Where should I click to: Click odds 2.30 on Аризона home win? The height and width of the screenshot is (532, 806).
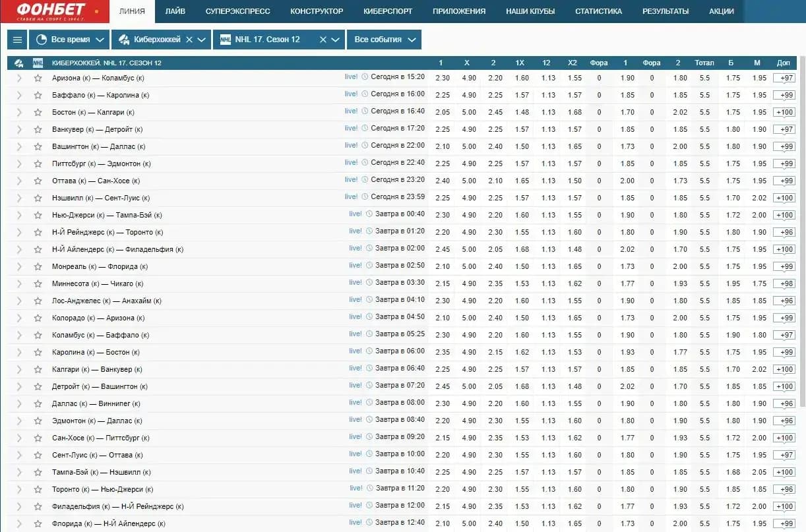click(443, 78)
